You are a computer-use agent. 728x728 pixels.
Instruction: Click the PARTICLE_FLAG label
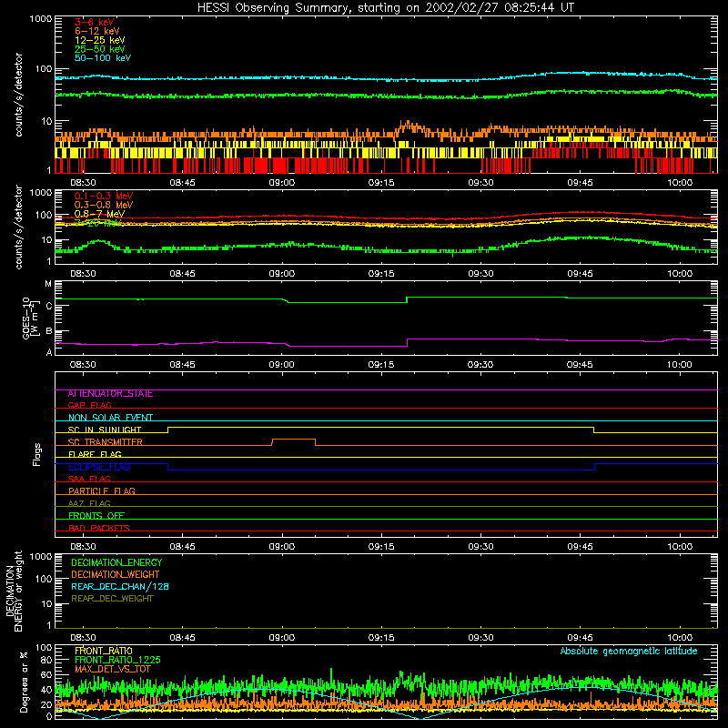[x=102, y=491]
